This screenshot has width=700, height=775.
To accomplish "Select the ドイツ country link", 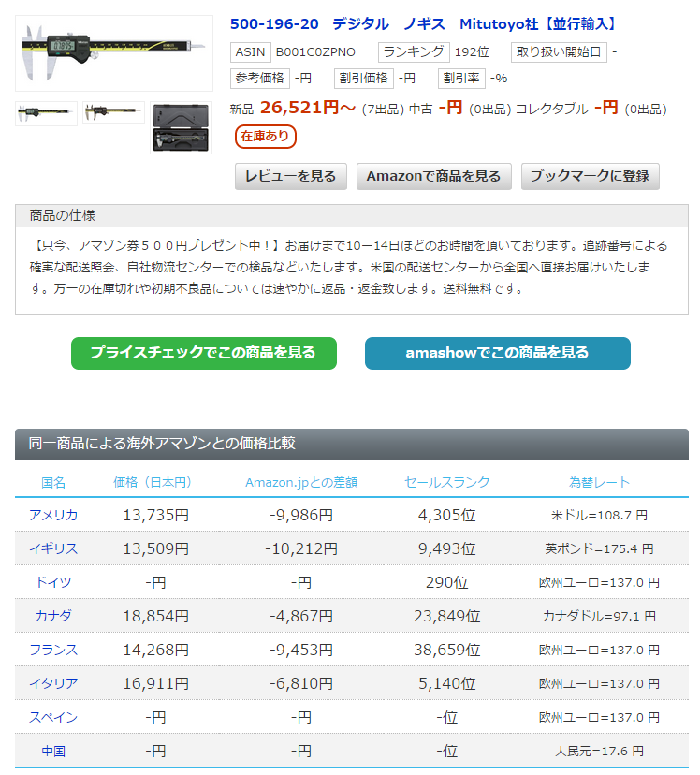I will tap(53, 582).
